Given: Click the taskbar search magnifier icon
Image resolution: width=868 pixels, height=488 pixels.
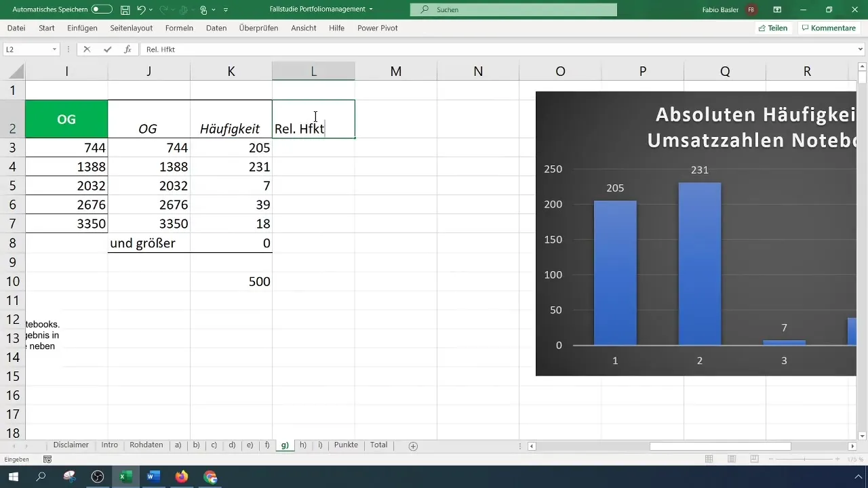Looking at the screenshot, I should (x=41, y=477).
